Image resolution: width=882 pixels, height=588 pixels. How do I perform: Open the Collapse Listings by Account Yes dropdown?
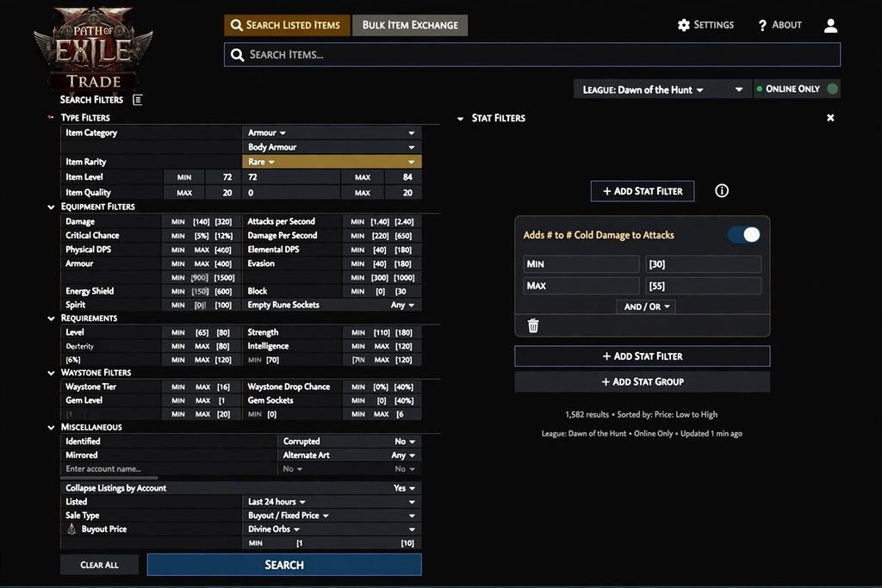click(x=404, y=488)
